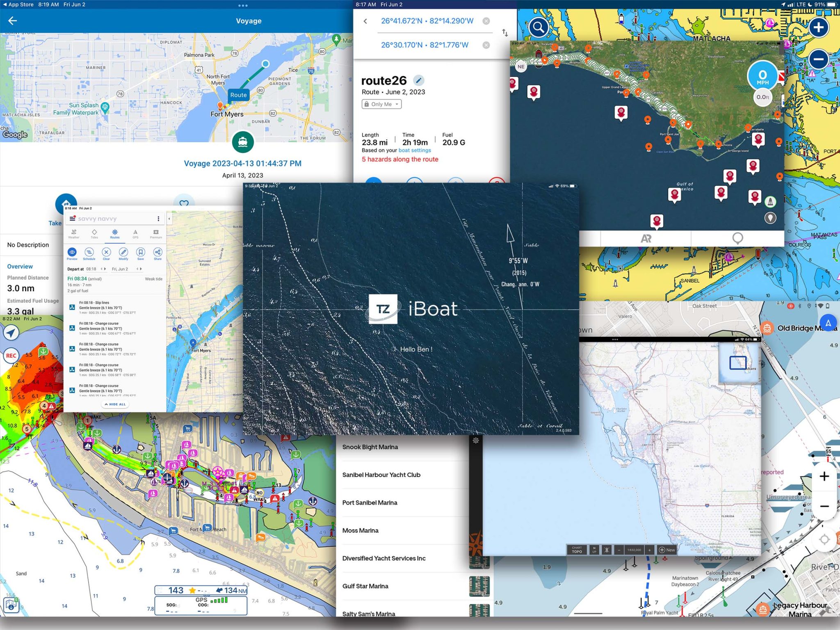The image size is (840, 630).
Task: Collapse steps with HIDE ALL
Action: tap(115, 404)
